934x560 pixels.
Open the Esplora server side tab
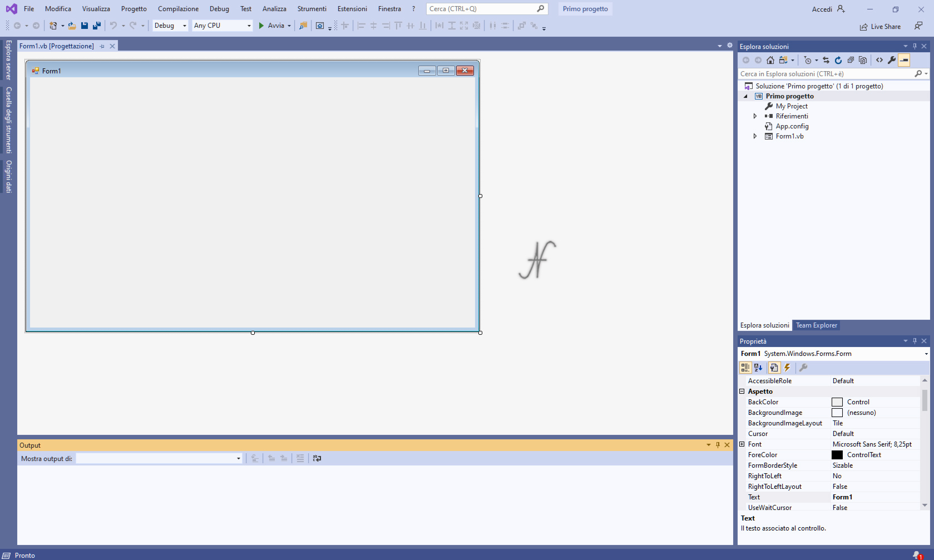click(x=8, y=60)
